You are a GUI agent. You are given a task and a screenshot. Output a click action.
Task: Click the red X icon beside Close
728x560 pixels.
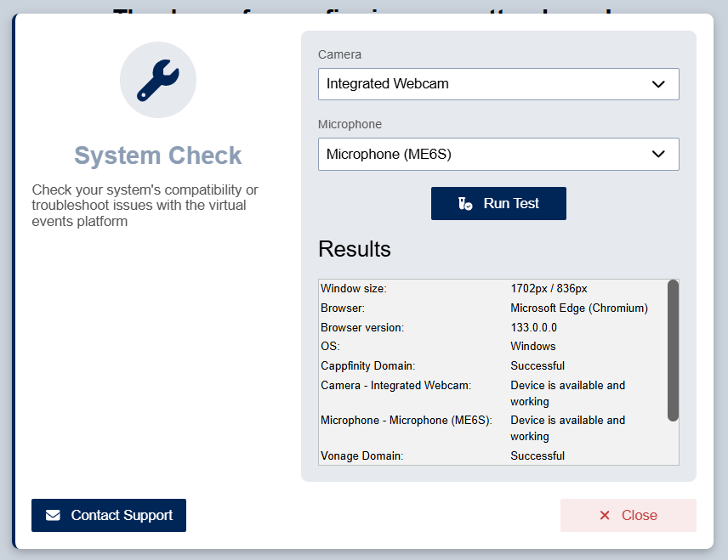pos(605,516)
